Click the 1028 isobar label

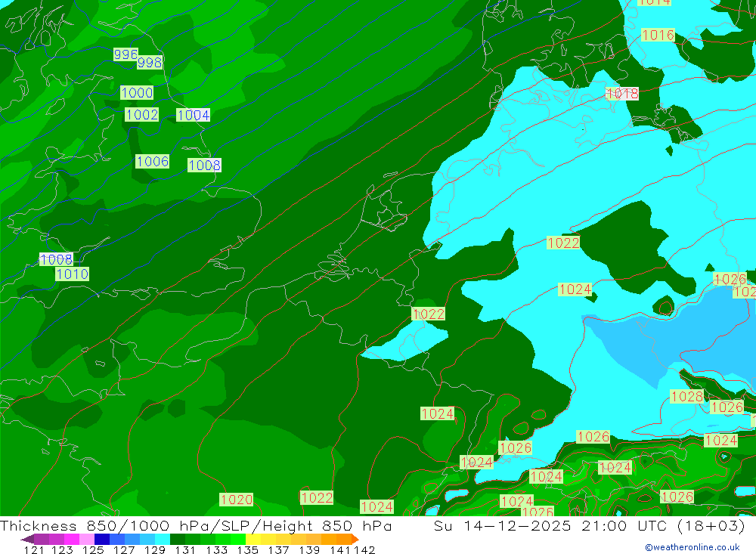[x=687, y=397]
